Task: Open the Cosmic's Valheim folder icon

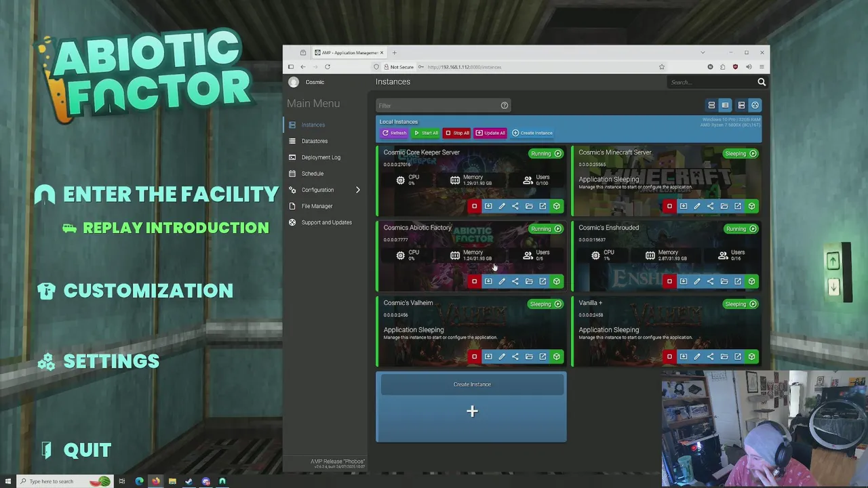Action: [529, 357]
